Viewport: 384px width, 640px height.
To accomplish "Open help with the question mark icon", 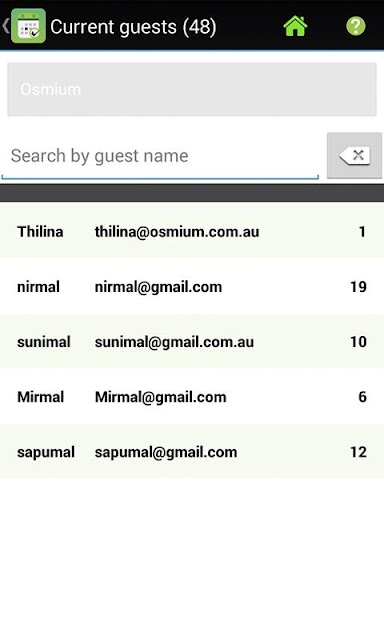I will [356, 27].
